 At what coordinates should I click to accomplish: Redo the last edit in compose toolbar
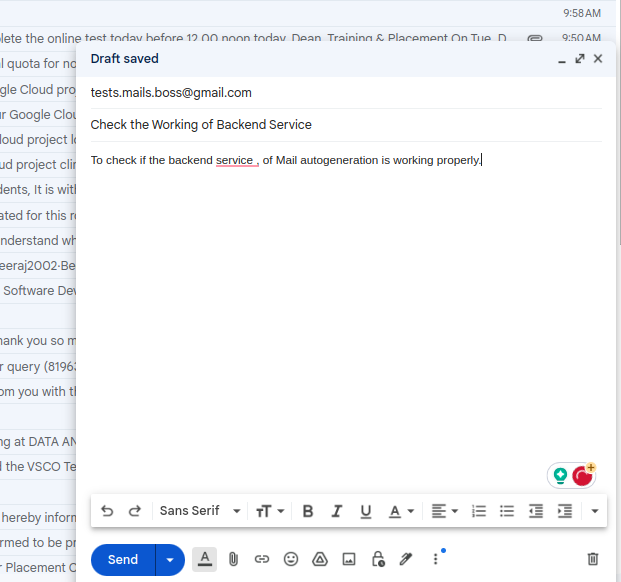[x=135, y=511]
